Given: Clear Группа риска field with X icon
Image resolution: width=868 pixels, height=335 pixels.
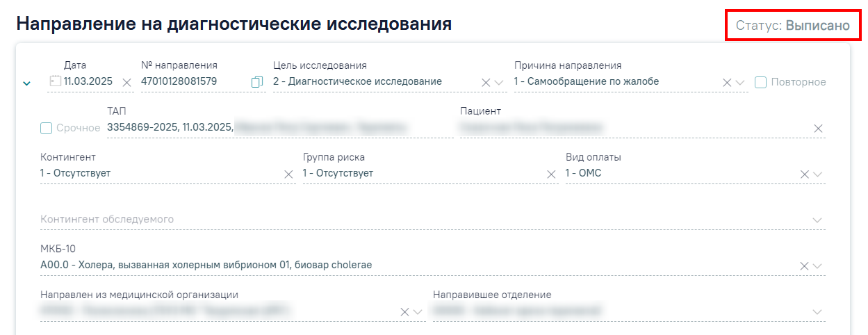Looking at the screenshot, I should [x=552, y=174].
